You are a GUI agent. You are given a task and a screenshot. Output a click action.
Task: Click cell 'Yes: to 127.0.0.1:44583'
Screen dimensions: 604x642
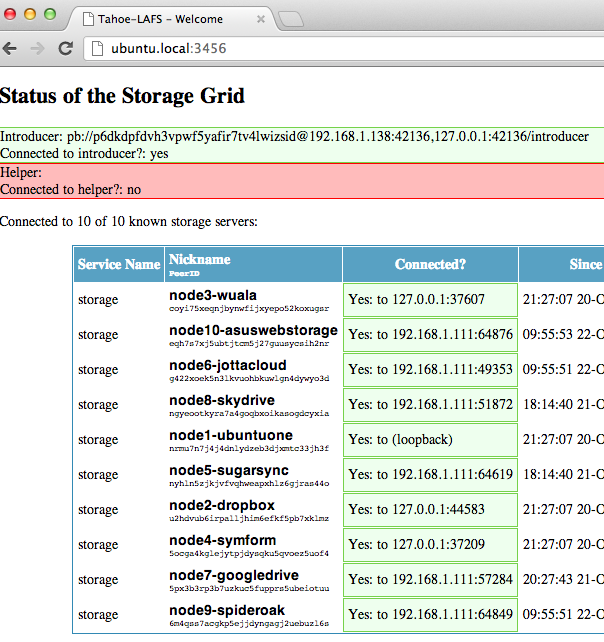430,510
